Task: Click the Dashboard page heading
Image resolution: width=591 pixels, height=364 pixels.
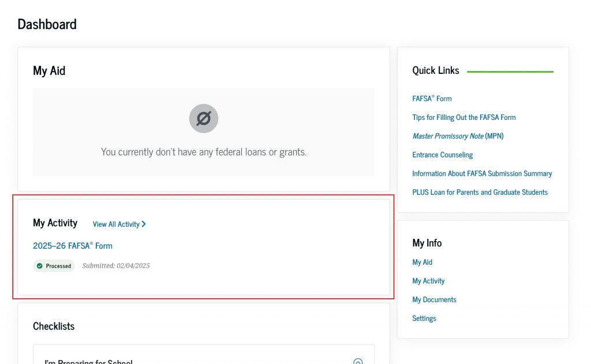Action: point(47,24)
